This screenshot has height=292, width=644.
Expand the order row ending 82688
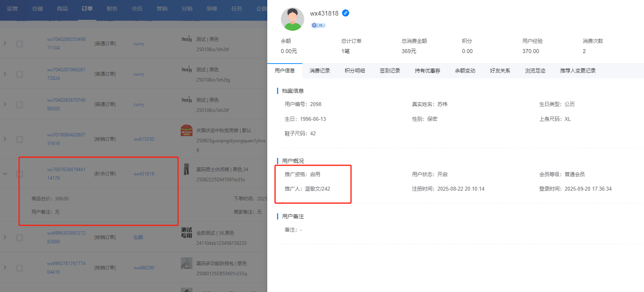(x=5, y=237)
